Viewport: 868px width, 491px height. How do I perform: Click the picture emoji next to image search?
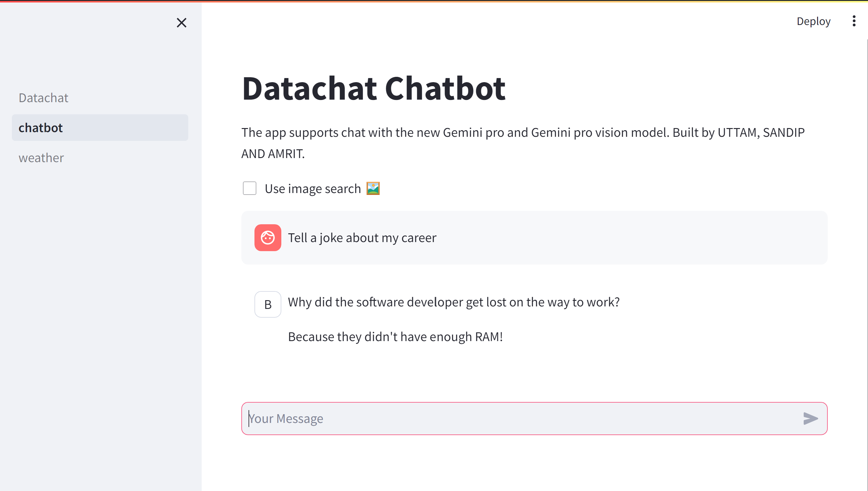tap(373, 189)
